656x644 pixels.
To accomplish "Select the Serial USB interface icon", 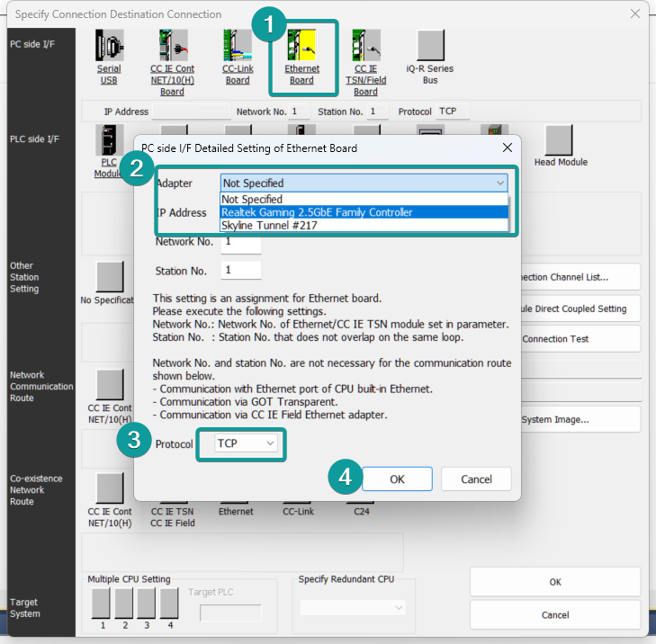I will [x=109, y=46].
